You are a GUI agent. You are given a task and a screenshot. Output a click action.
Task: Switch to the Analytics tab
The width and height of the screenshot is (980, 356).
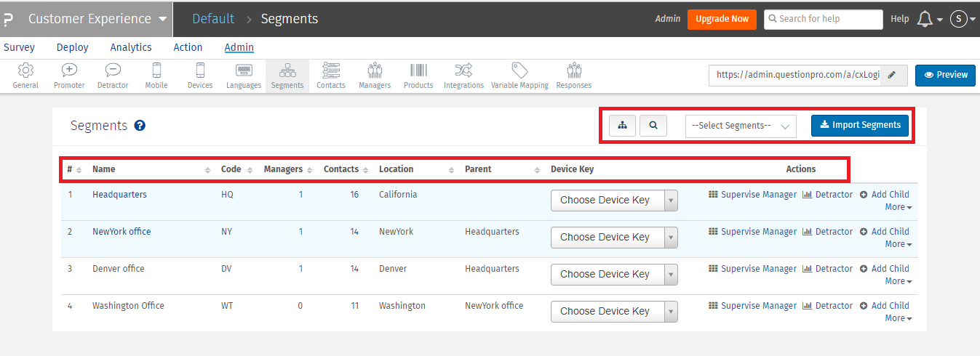pyautogui.click(x=131, y=47)
